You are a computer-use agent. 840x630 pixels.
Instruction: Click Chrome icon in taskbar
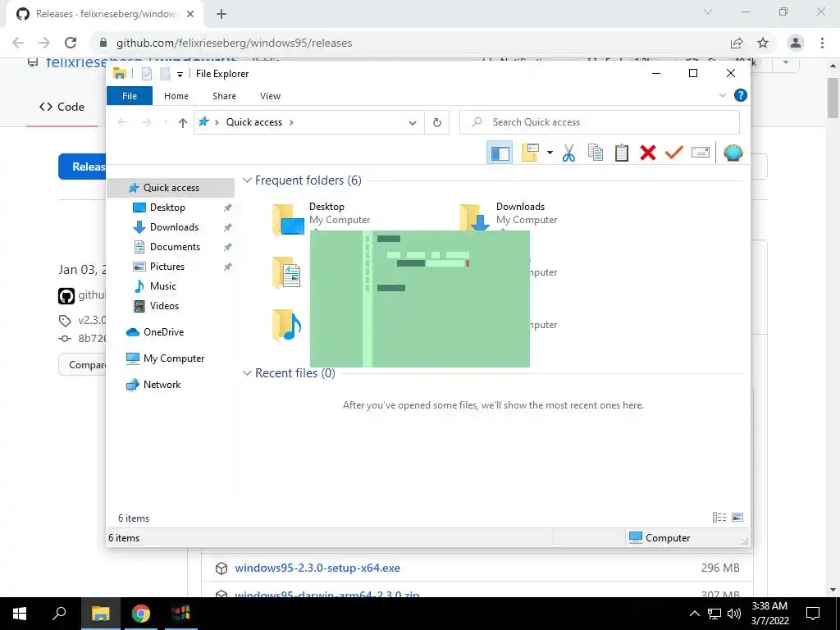point(141,614)
